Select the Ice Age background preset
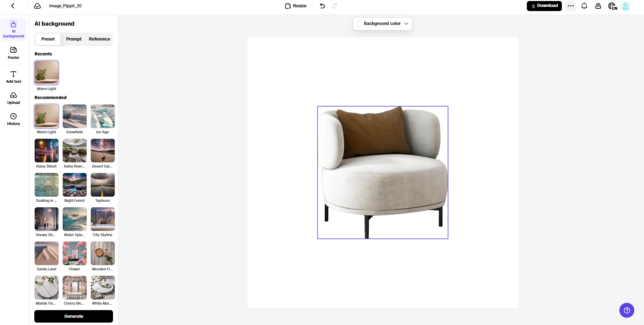This screenshot has width=644, height=325. pos(103,116)
